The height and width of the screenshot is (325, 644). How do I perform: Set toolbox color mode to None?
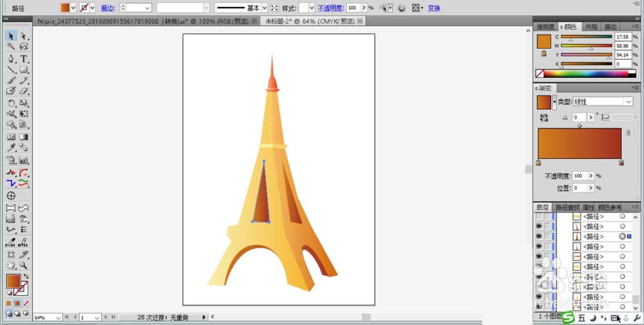tap(26, 303)
